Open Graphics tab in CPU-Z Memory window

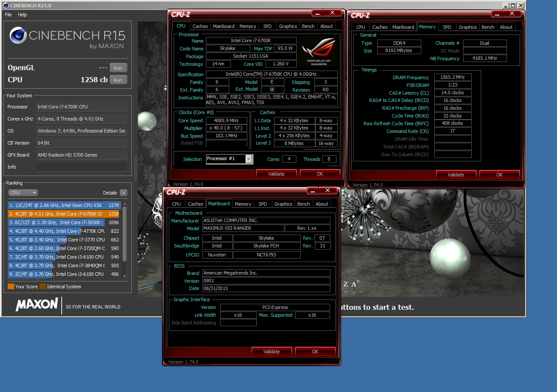point(468,27)
